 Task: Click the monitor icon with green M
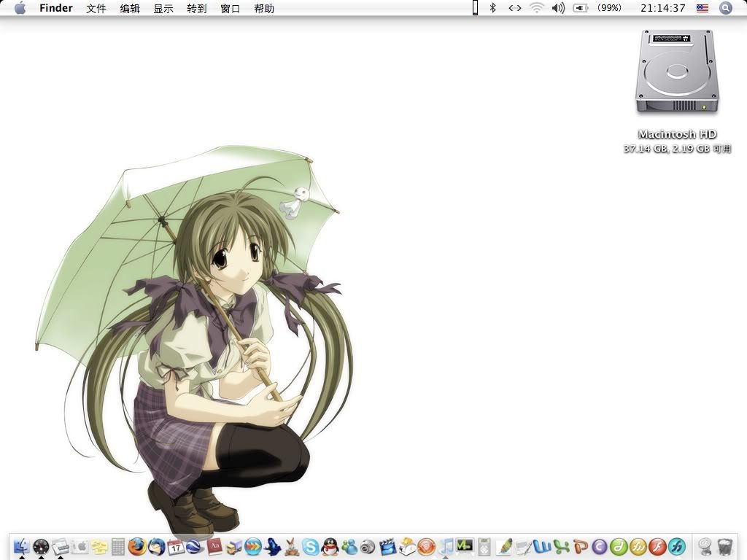[465, 545]
